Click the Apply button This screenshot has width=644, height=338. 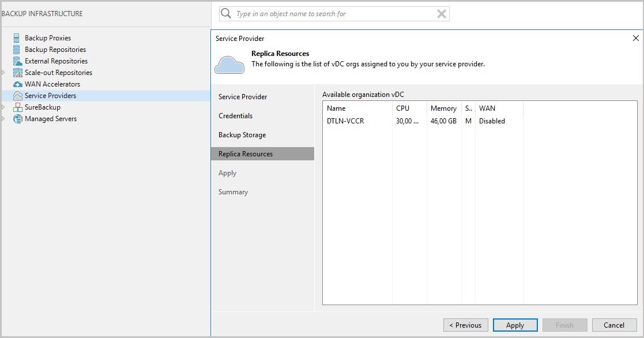point(515,325)
